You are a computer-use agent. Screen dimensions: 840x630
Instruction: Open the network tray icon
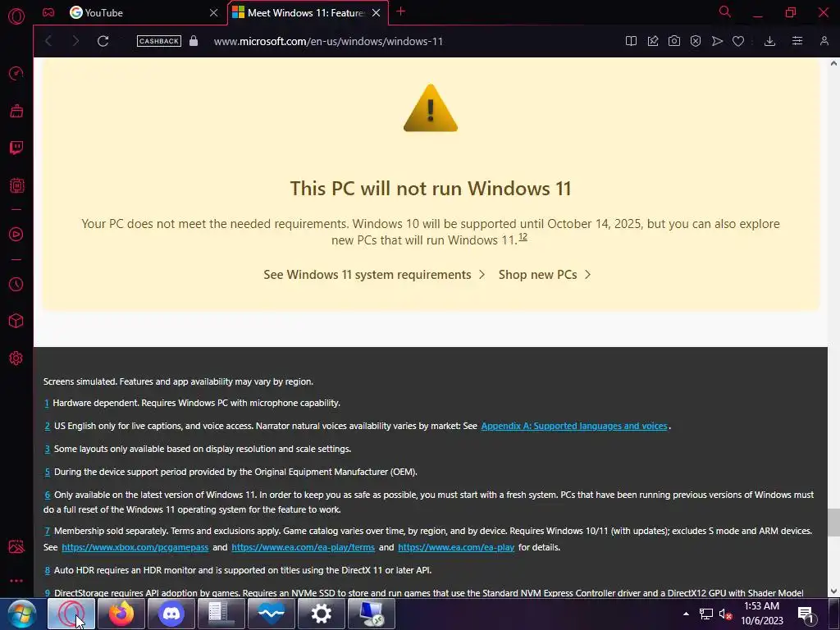(706, 614)
